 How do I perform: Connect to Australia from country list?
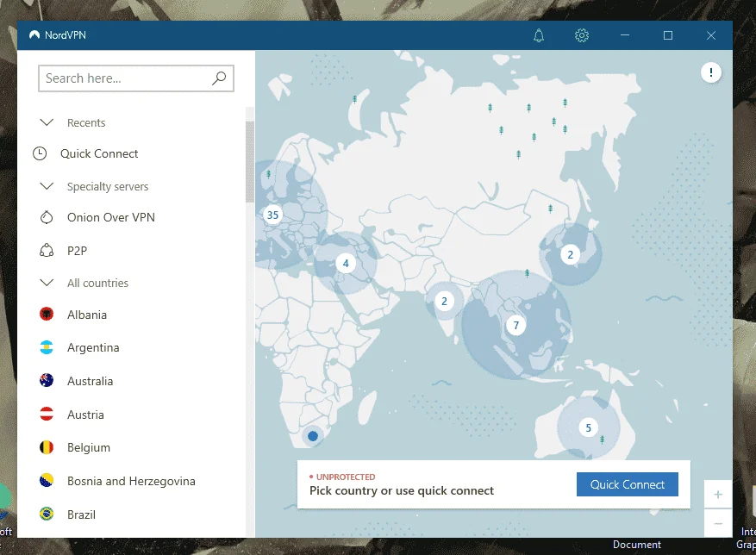(x=91, y=381)
